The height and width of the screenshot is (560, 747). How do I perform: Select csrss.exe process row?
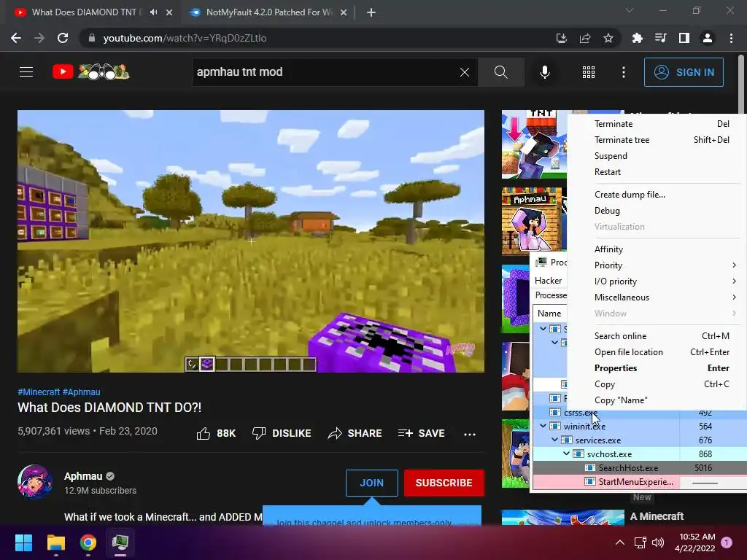click(639, 413)
